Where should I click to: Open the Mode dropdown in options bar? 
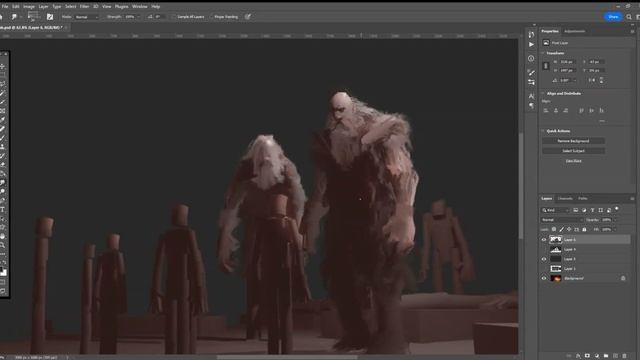click(x=87, y=17)
